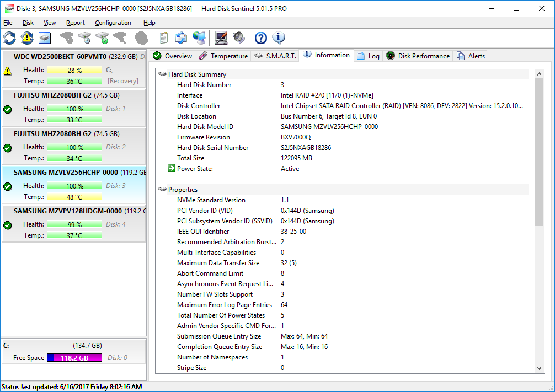555x392 pixels.
Task: Open the File menu
Action: 8,23
